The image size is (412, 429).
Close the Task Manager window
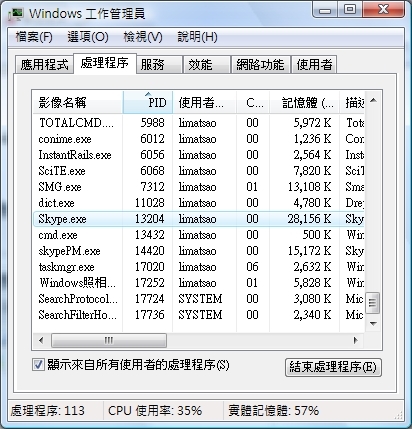(383, 10)
